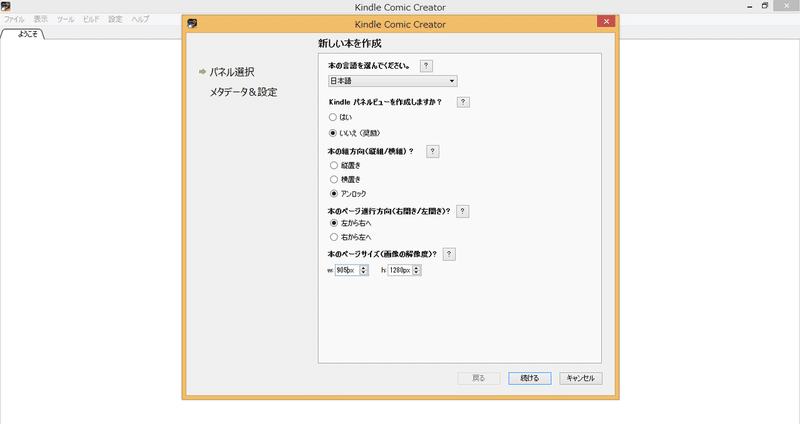Viewport: 800px width, 424px height.
Task: Click the 続ける button
Action: (x=530, y=378)
